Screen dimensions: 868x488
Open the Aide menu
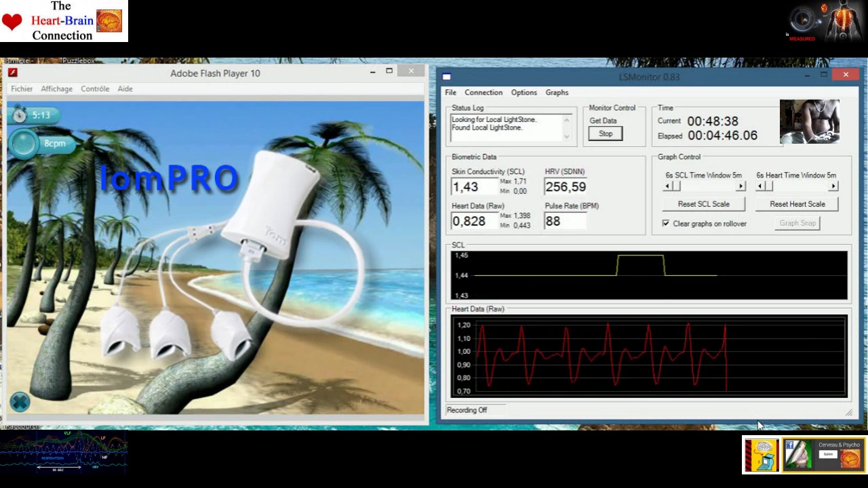point(125,89)
